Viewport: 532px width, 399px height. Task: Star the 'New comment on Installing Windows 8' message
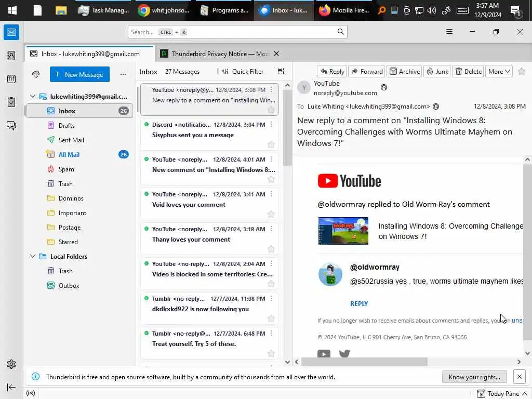pyautogui.click(x=271, y=179)
